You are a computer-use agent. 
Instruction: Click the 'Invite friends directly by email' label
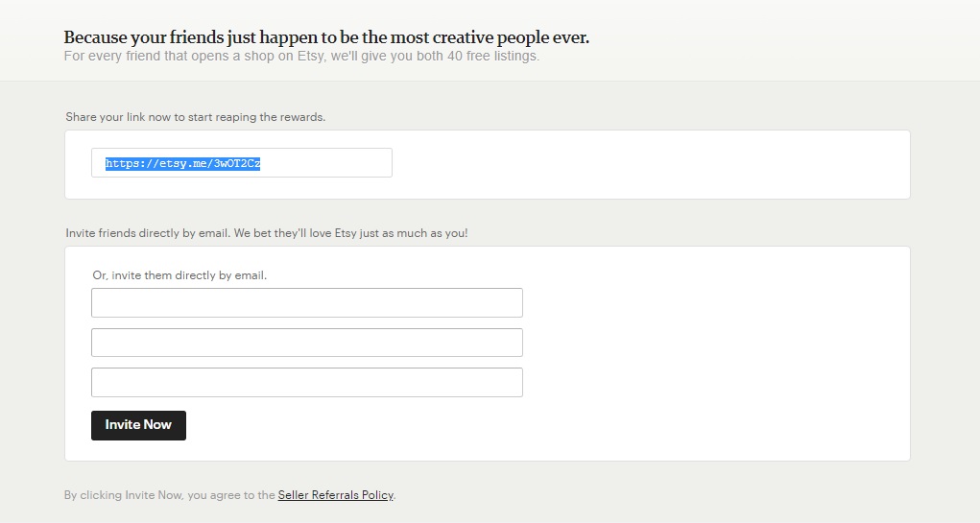pyautogui.click(x=266, y=233)
